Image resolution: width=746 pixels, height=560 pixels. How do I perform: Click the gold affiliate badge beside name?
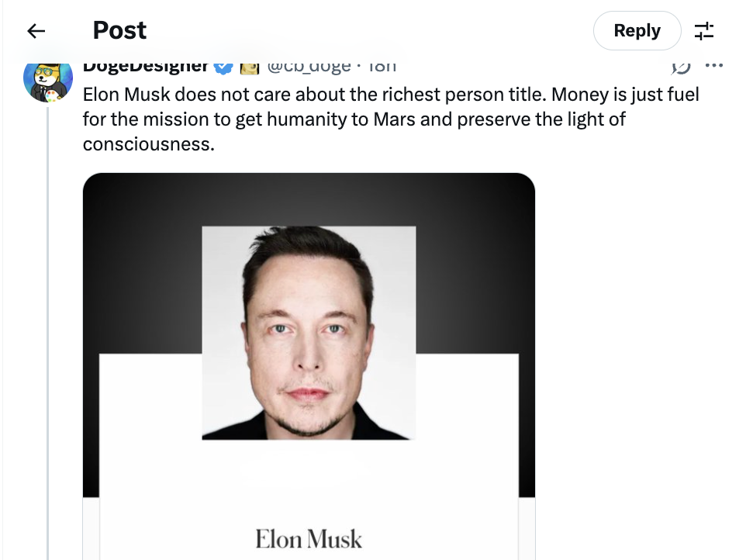coord(249,67)
